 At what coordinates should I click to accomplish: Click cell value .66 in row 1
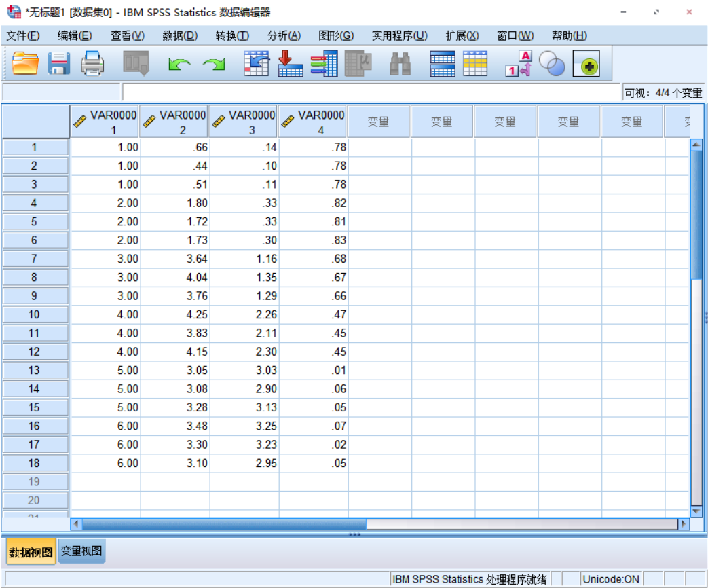(x=174, y=147)
